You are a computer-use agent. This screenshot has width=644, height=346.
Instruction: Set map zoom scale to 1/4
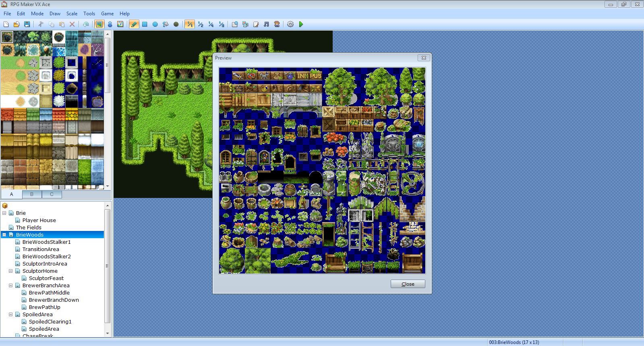[x=211, y=24]
